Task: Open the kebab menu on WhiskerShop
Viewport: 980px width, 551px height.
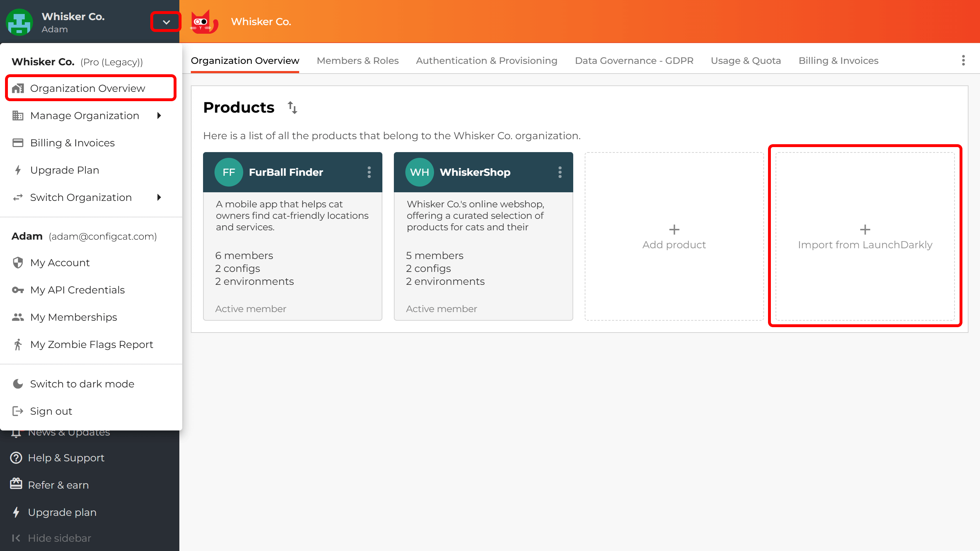Action: 560,172
